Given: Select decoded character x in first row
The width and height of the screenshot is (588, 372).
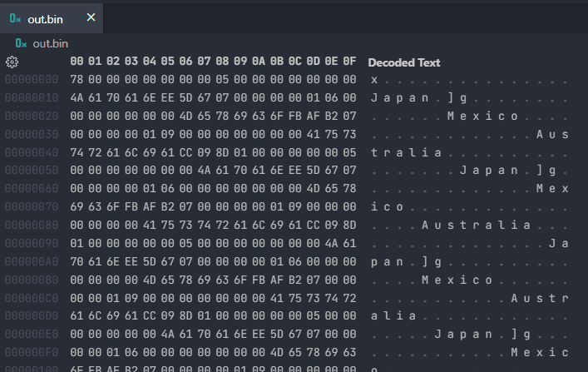Looking at the screenshot, I should (x=374, y=80).
